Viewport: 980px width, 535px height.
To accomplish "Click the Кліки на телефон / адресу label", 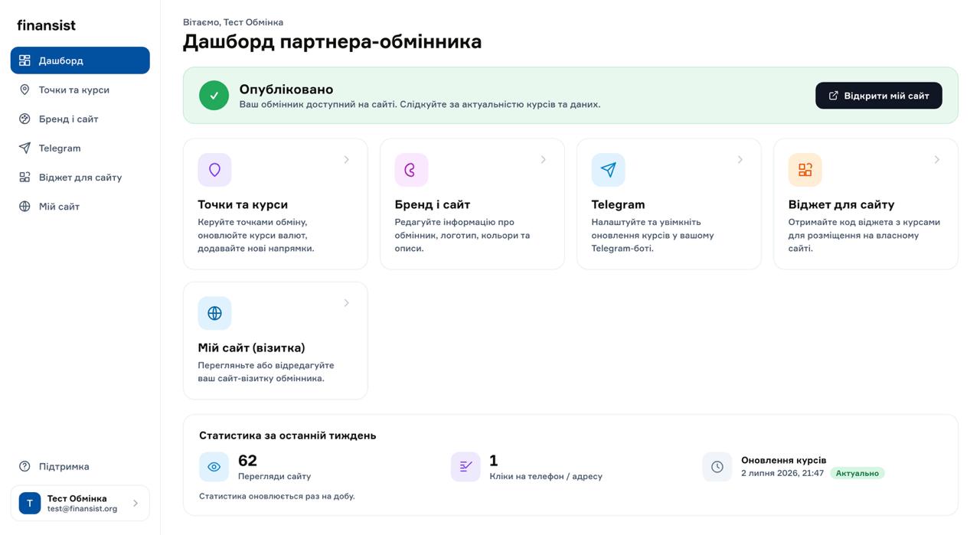I will 546,476.
